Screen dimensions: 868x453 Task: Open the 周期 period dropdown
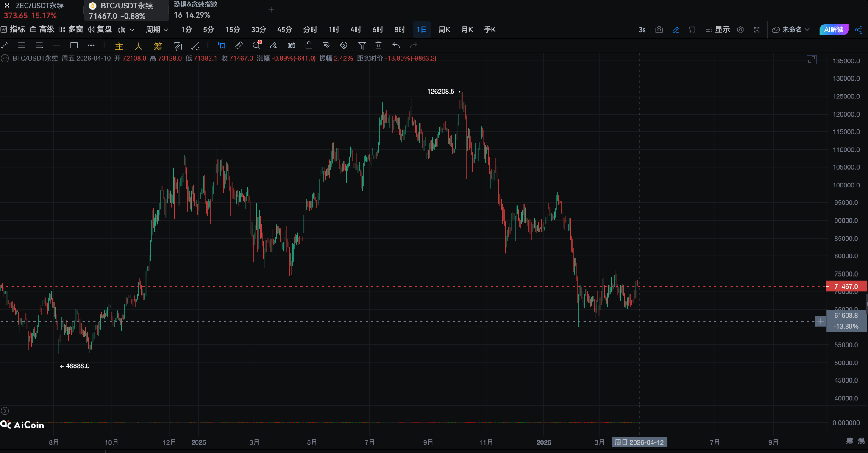click(157, 30)
